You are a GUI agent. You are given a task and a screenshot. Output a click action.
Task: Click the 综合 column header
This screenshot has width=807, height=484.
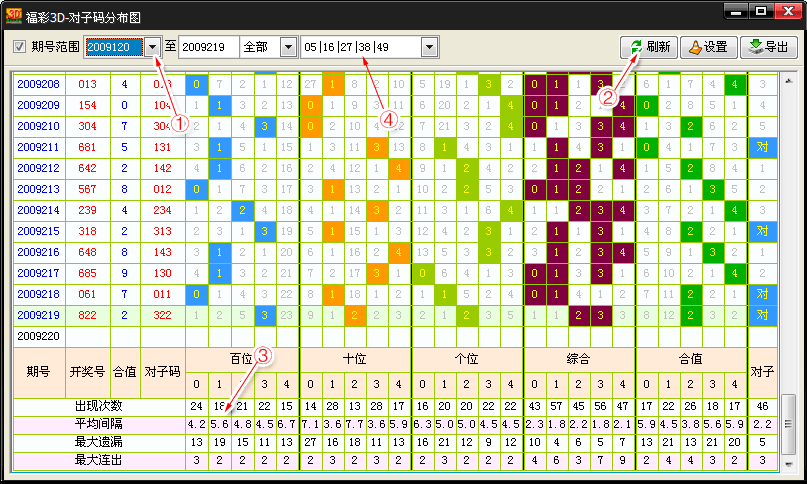tap(579, 357)
